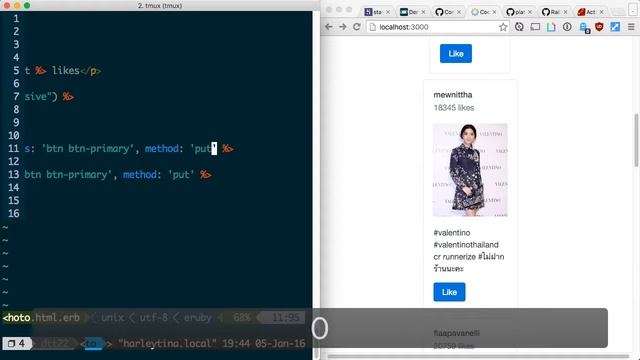This screenshot has height=360, width=640.
Task: Click the cast screen extension icon
Action: 535,27
